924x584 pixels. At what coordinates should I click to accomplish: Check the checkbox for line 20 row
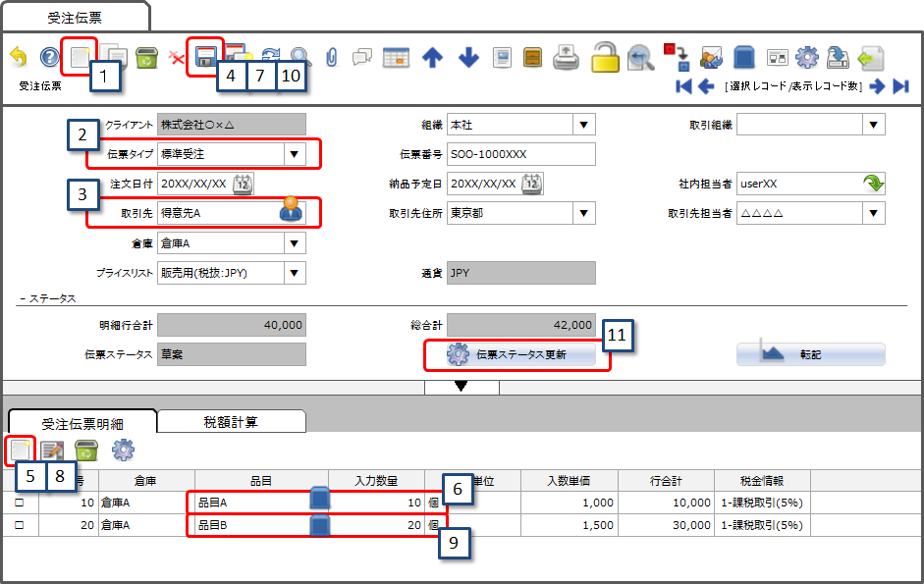coord(20,525)
